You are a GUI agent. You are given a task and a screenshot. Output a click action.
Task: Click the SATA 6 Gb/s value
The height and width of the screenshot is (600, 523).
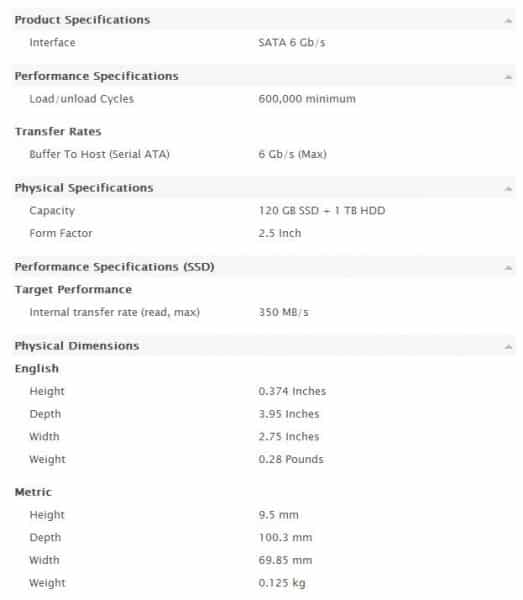click(292, 42)
